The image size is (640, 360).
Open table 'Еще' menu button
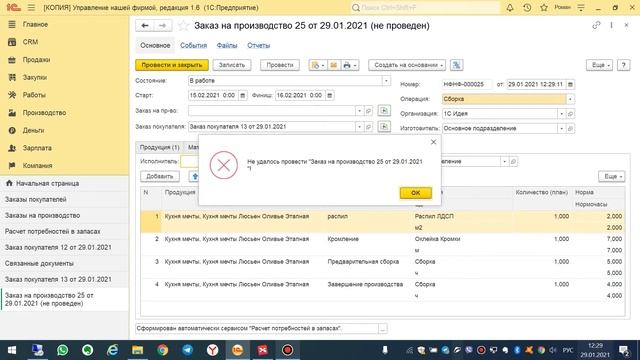[x=611, y=176]
